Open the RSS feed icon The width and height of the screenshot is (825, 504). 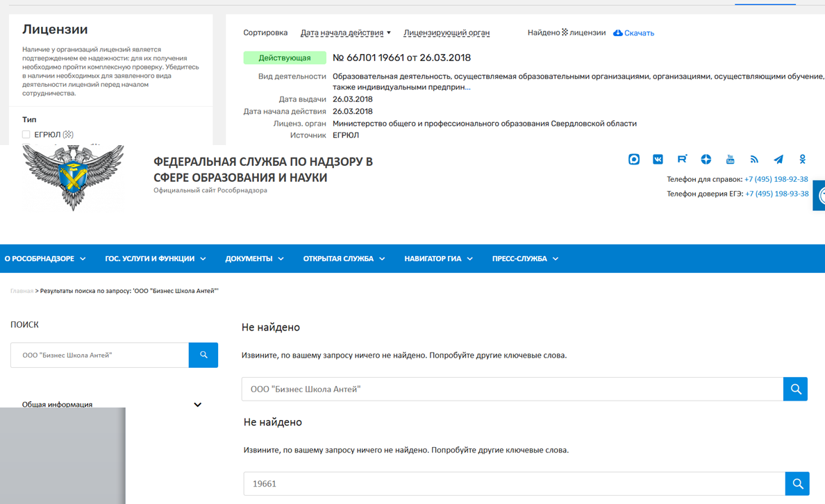[754, 160]
